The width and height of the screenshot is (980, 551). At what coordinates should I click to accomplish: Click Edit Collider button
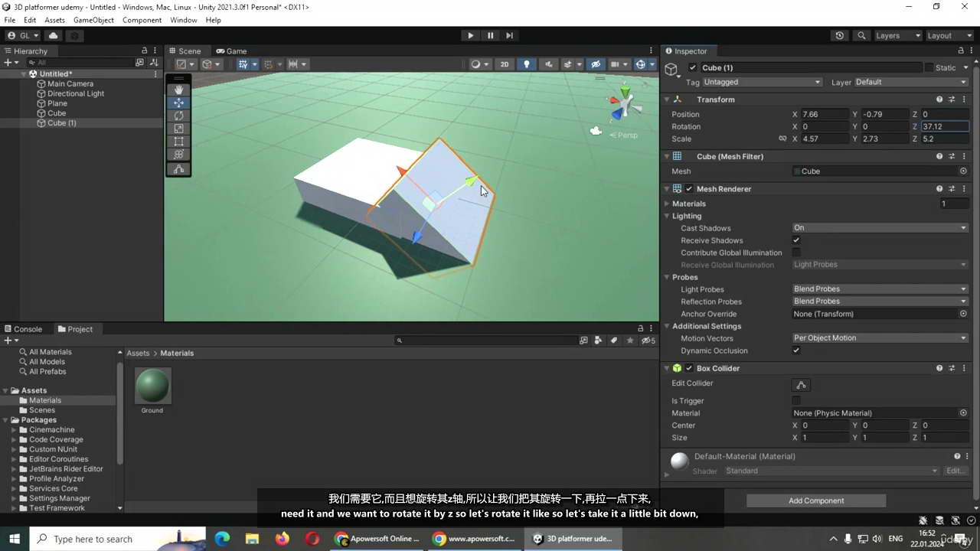801,385
